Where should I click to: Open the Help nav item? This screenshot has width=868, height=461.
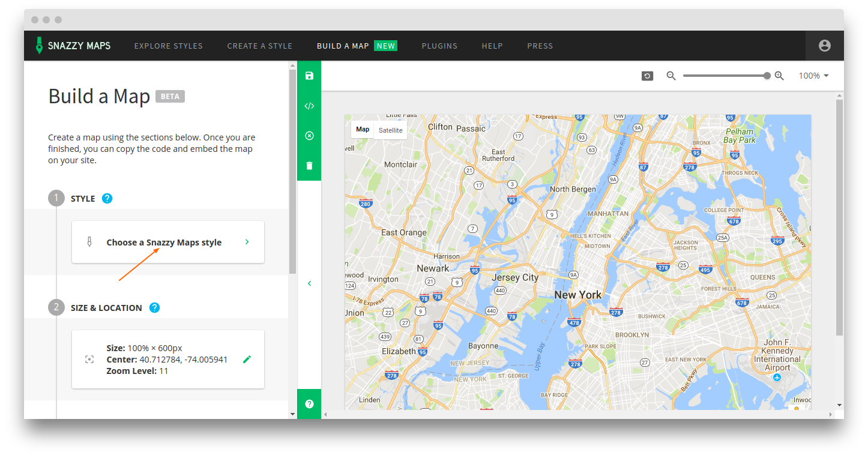click(492, 46)
